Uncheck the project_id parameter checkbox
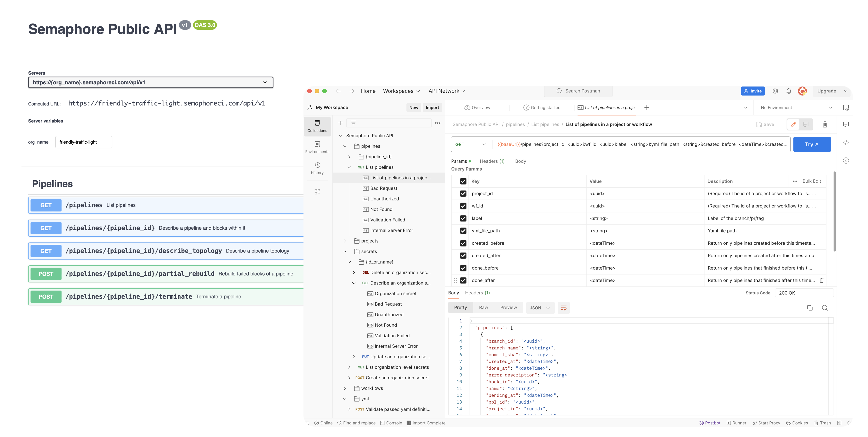Image resolution: width=868 pixels, height=437 pixels. (x=463, y=194)
